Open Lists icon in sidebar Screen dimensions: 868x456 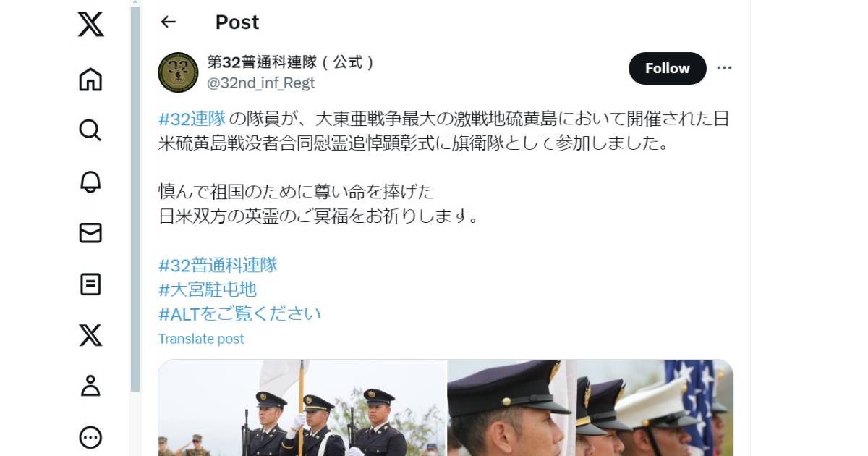point(90,284)
